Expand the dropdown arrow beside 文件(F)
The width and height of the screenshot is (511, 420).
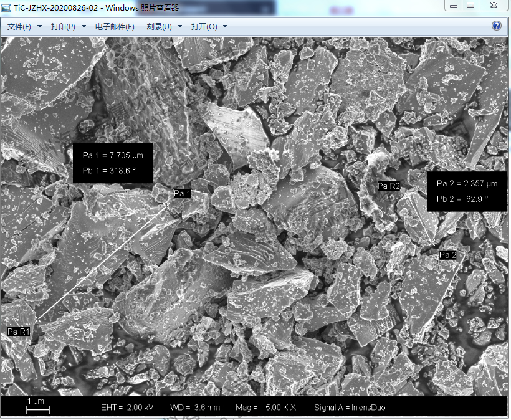coord(40,27)
